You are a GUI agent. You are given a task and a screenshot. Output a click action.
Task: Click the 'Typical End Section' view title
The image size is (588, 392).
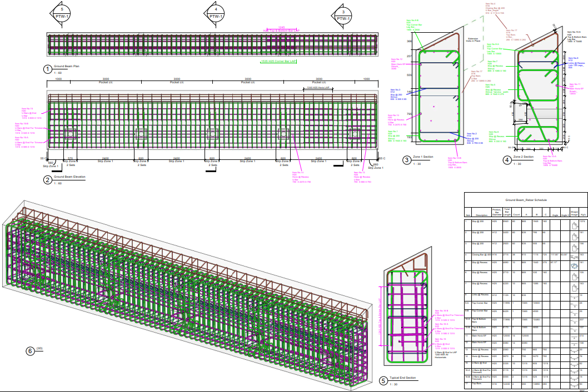click(402, 378)
